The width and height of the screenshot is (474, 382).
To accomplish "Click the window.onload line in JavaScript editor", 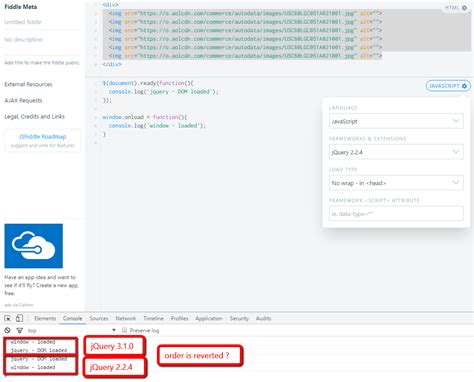I will pyautogui.click(x=145, y=117).
